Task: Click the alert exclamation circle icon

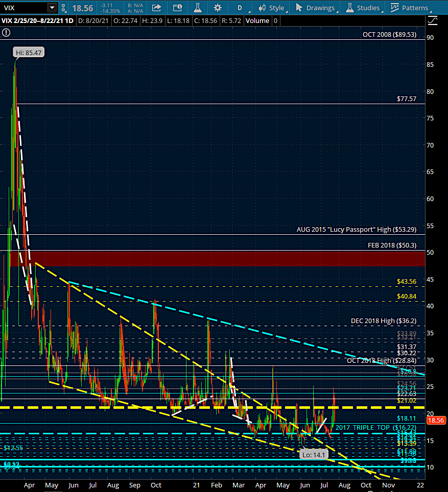Action: click(6, 32)
